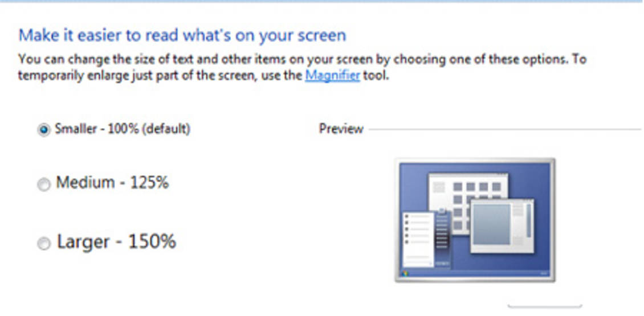The height and width of the screenshot is (316, 644).
Task: Click the partially visible button below the preview
Action: pyautogui.click(x=544, y=307)
